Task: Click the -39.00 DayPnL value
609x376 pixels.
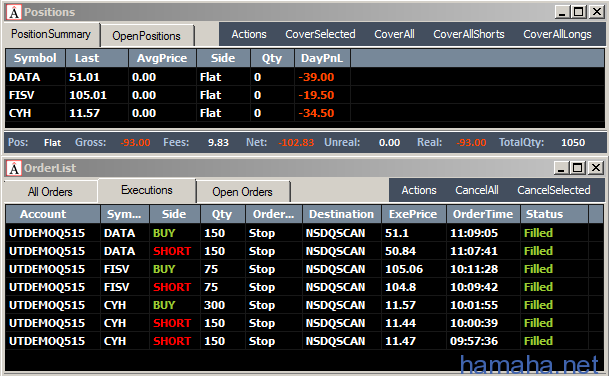Action: pos(316,77)
